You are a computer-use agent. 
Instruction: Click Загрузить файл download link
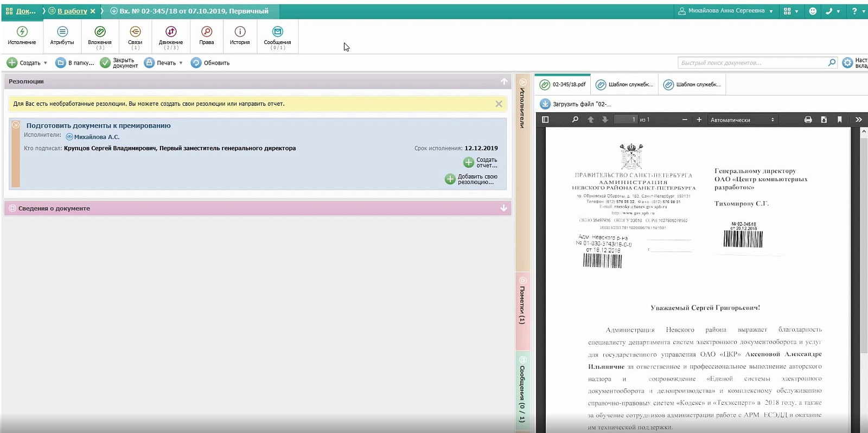click(576, 104)
